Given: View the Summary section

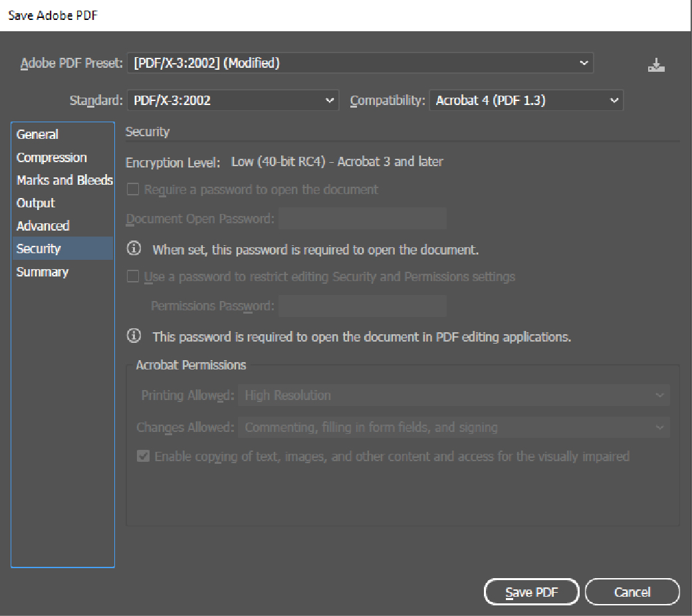Looking at the screenshot, I should click(x=43, y=272).
